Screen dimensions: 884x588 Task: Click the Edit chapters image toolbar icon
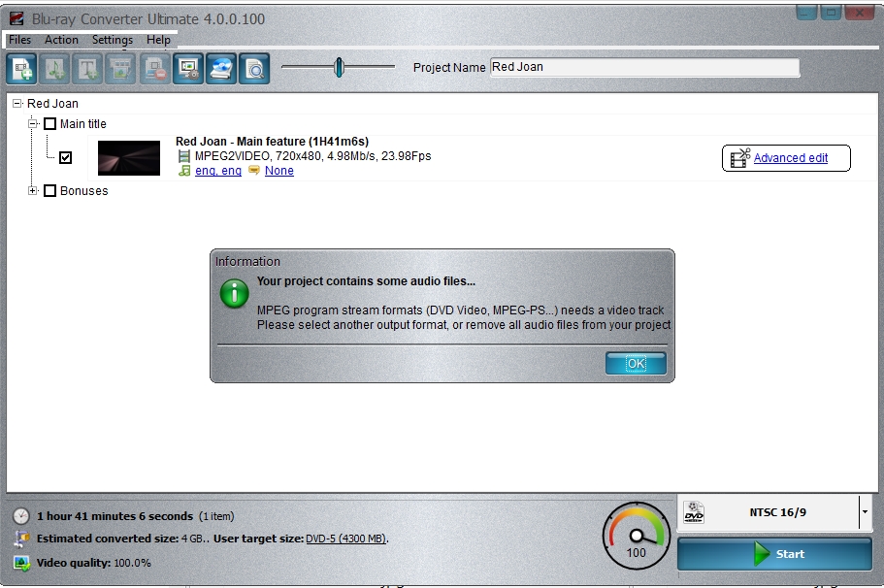pyautogui.click(x=120, y=69)
